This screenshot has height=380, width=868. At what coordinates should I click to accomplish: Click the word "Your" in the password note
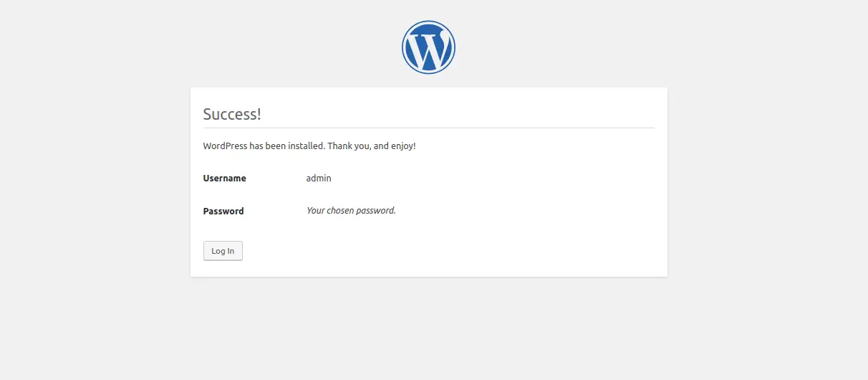[315, 211]
